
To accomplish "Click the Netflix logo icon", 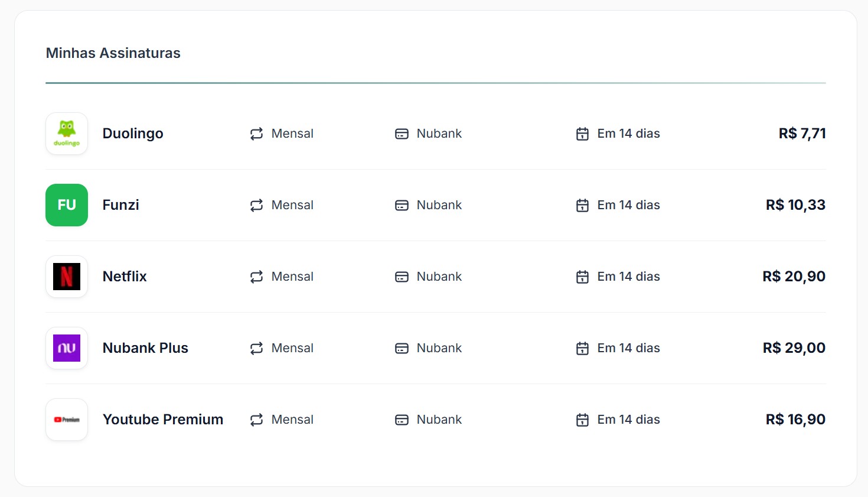I will pos(67,277).
